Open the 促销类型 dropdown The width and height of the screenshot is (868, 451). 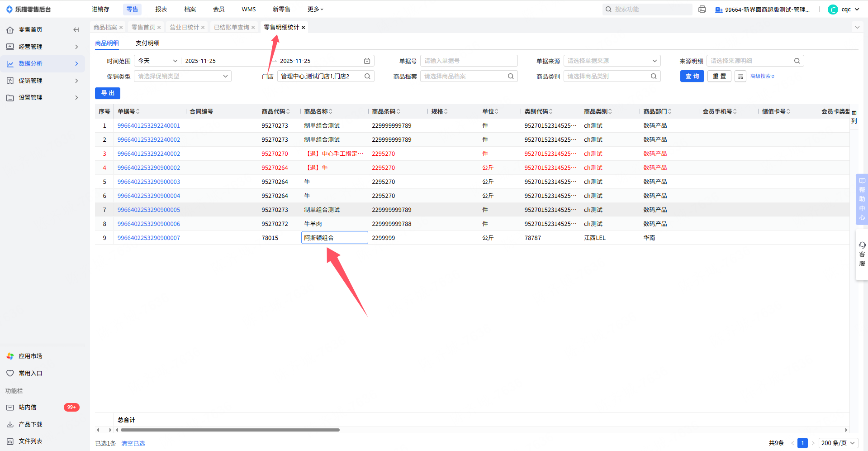point(183,77)
